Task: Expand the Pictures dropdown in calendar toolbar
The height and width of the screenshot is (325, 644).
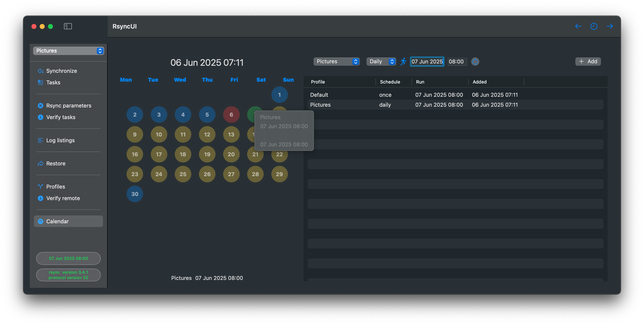Action: click(336, 61)
